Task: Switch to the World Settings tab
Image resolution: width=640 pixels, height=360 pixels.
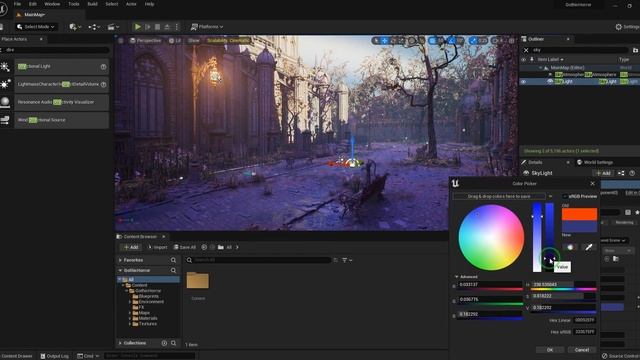Action: pyautogui.click(x=595, y=162)
